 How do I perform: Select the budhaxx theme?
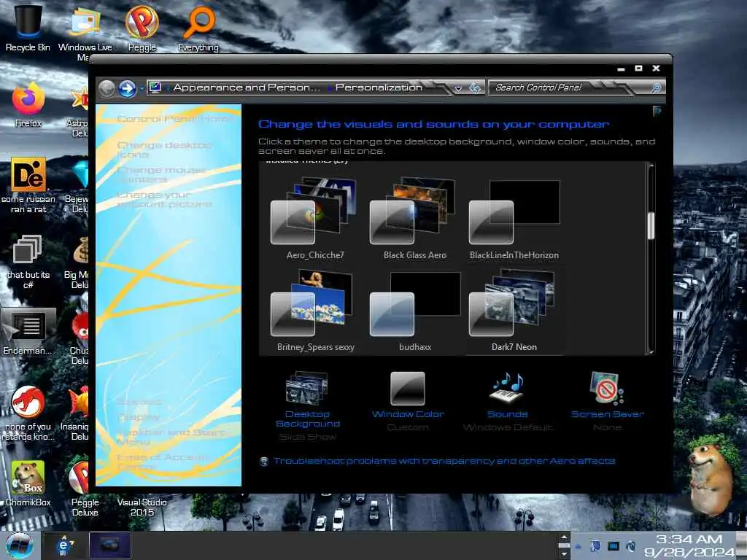point(414,311)
